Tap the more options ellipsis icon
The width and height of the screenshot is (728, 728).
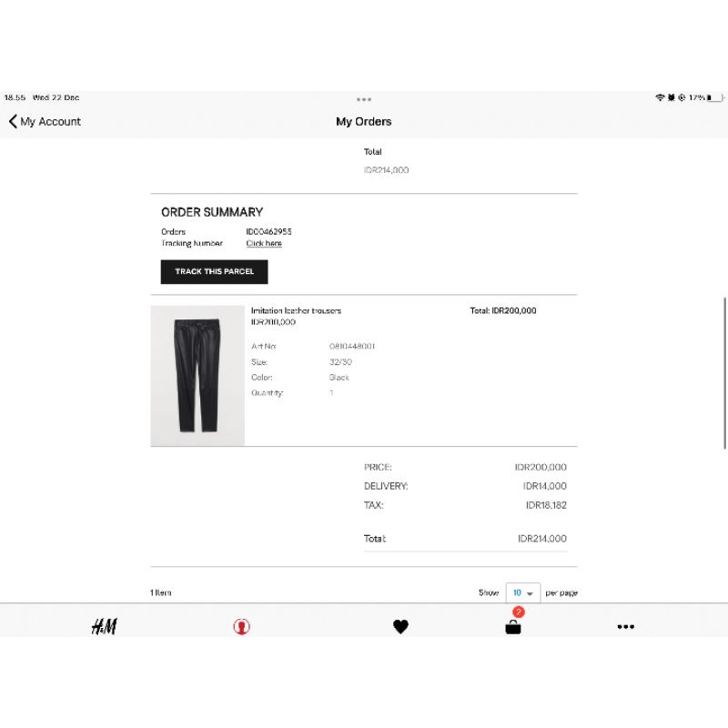point(625,626)
